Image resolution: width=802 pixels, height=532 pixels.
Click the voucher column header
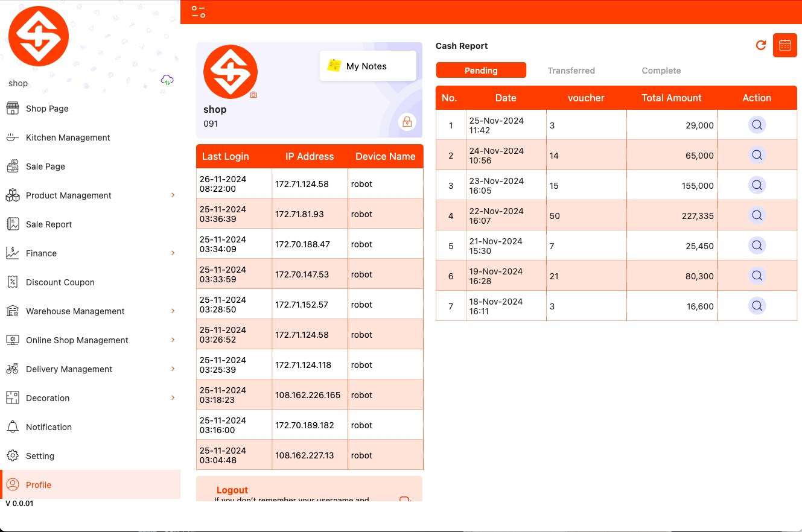point(586,98)
